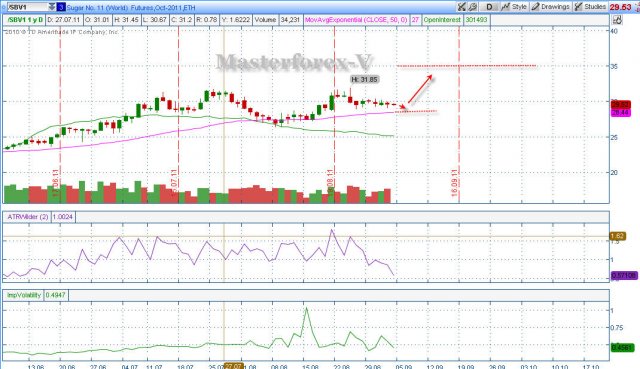The width and height of the screenshot is (640, 369).
Task: Click the ATRWilder (2) study label
Action: pos(27,217)
